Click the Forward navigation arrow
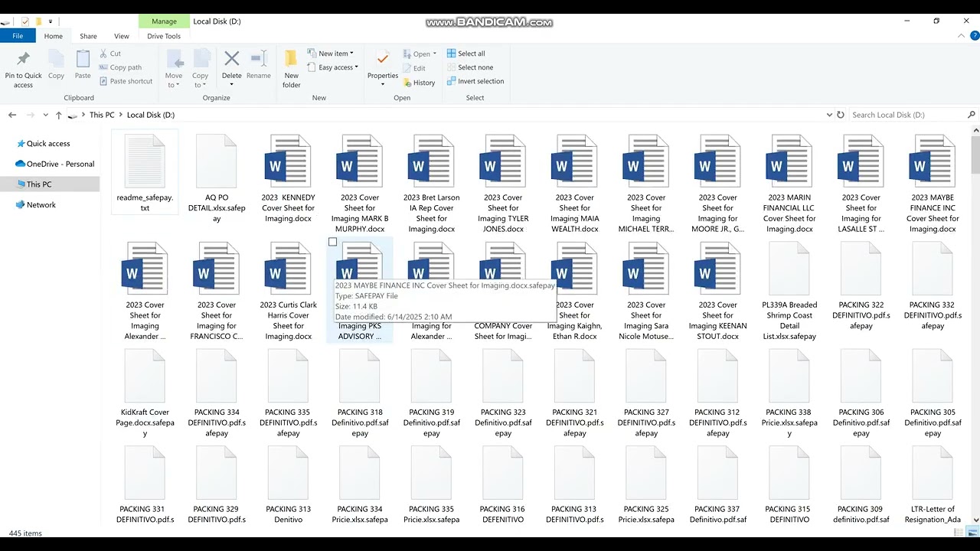This screenshot has height=551, width=980. [x=31, y=115]
